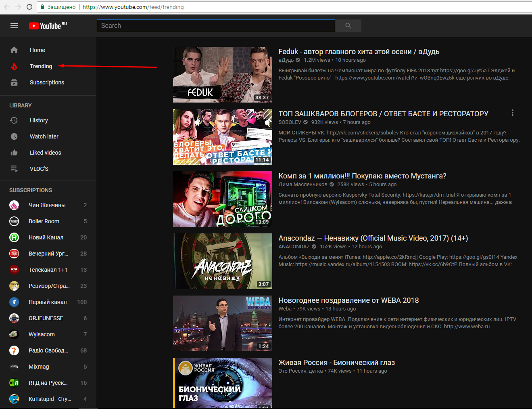Open History in the library
This screenshot has width=532, height=409.
48,120
